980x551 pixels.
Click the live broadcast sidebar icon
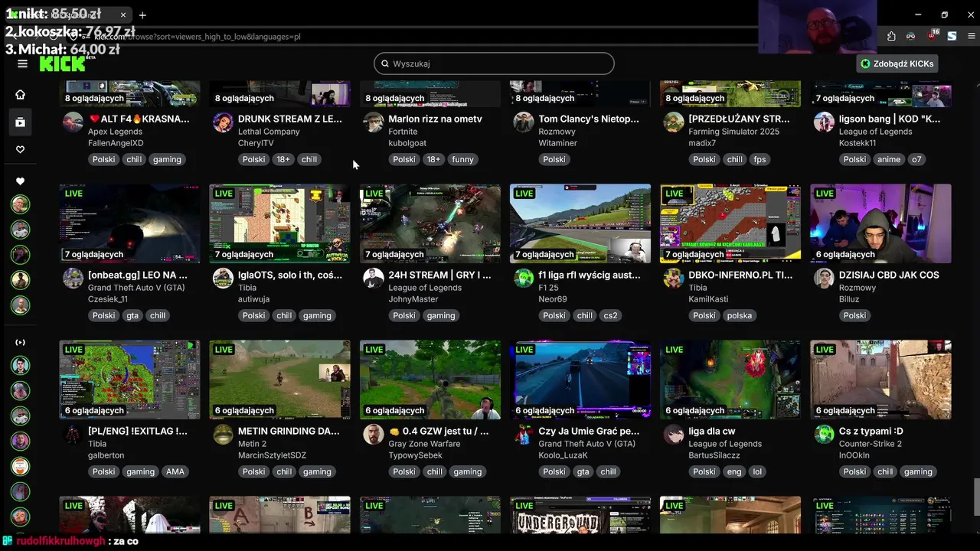pos(21,342)
